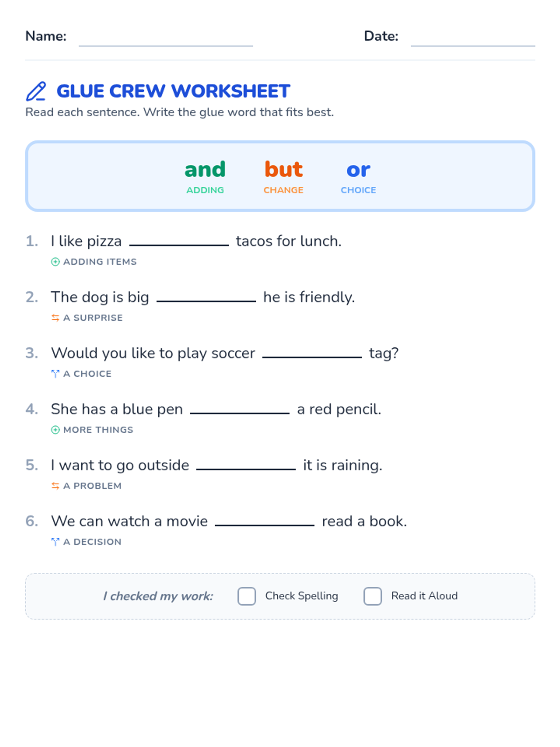Click the swap arrows icon beside A SURPRISE
The width and height of the screenshot is (560, 747).
point(55,318)
